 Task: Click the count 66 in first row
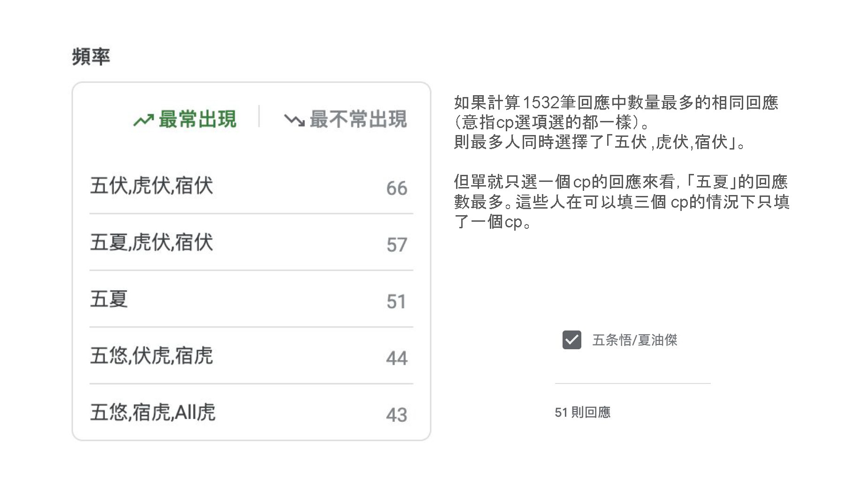point(396,188)
